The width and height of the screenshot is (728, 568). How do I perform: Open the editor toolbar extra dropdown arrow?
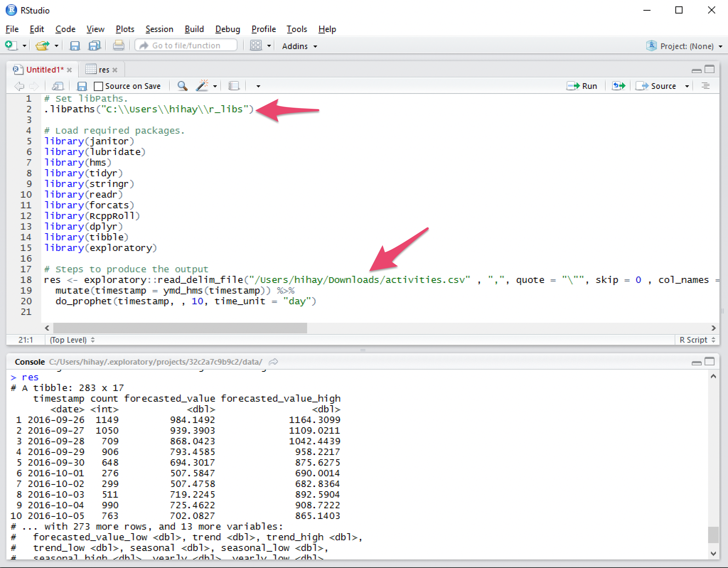click(258, 86)
